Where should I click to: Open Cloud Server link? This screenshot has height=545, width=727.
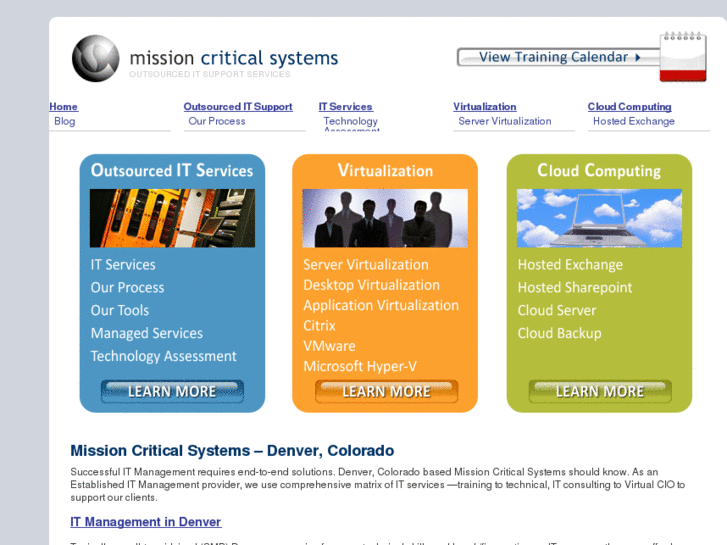pyautogui.click(x=557, y=310)
